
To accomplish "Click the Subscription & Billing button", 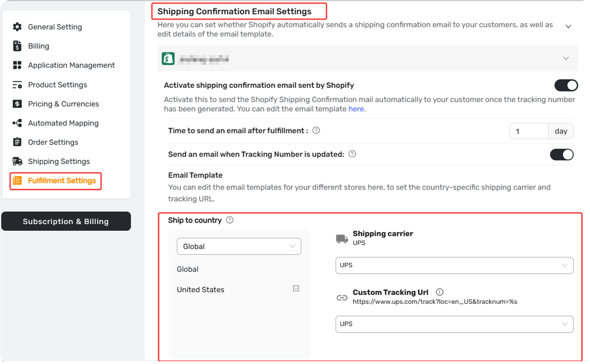I will pyautogui.click(x=66, y=221).
